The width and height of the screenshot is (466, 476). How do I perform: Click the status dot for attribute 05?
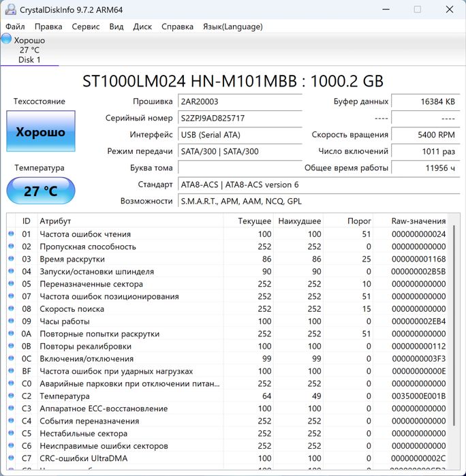tap(11, 283)
